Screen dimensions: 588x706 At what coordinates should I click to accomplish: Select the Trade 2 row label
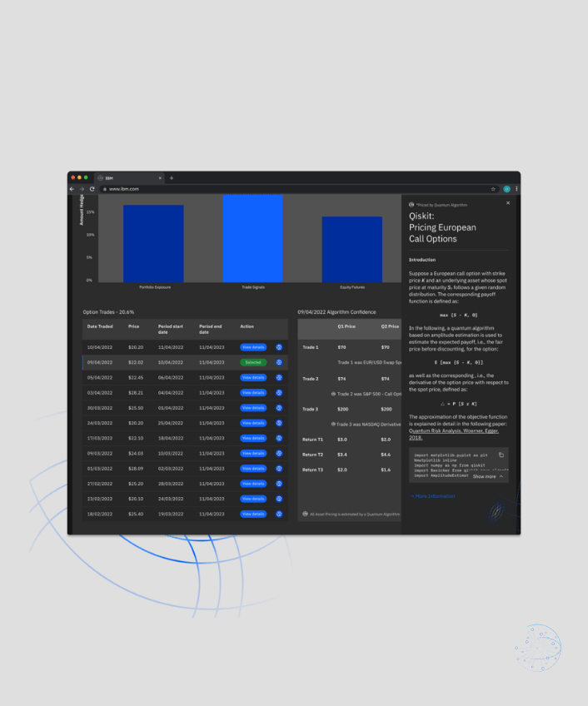(311, 379)
